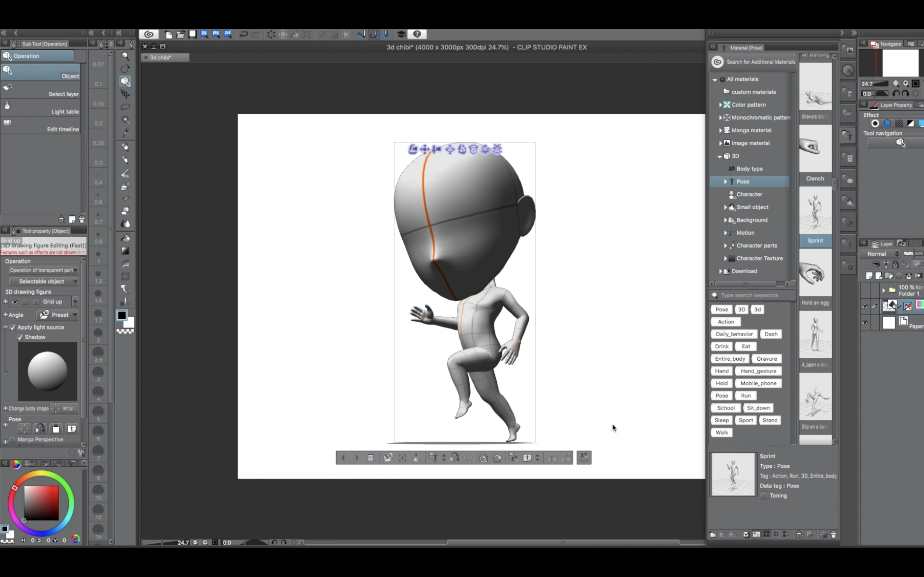Click the Undo arrow in command bar
924x577 pixels.
(x=243, y=34)
